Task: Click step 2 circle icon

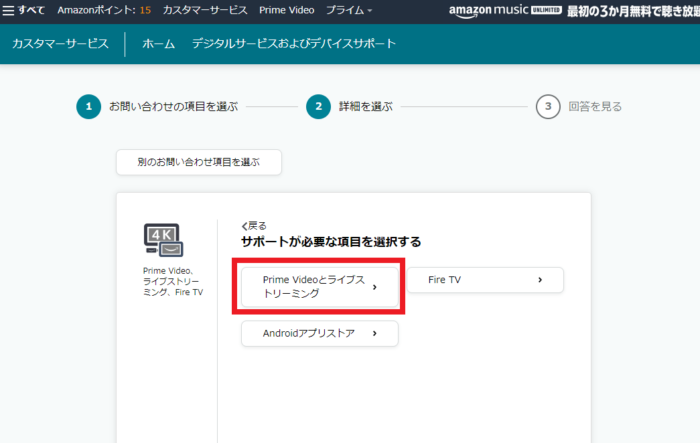Action: point(318,106)
